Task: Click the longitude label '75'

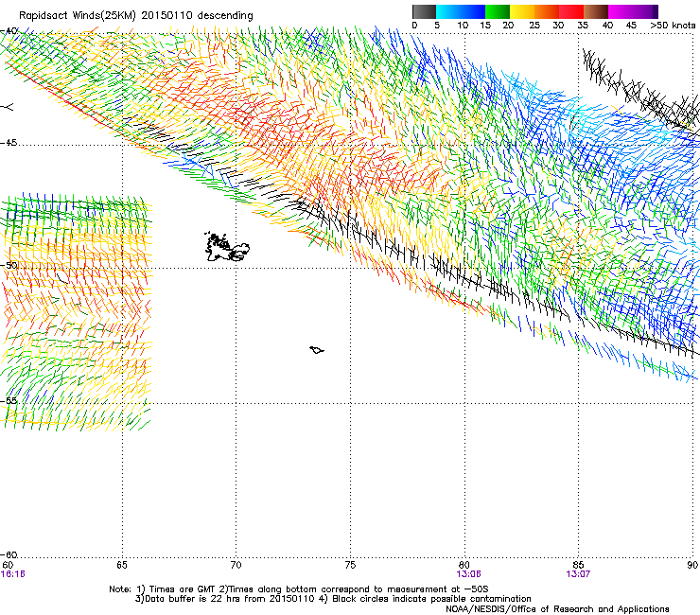Action: tap(350, 565)
